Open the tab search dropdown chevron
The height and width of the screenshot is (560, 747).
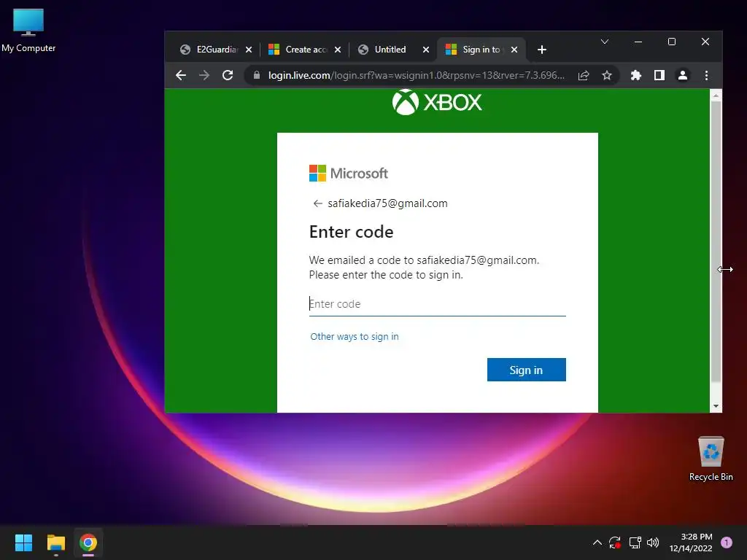pos(605,42)
